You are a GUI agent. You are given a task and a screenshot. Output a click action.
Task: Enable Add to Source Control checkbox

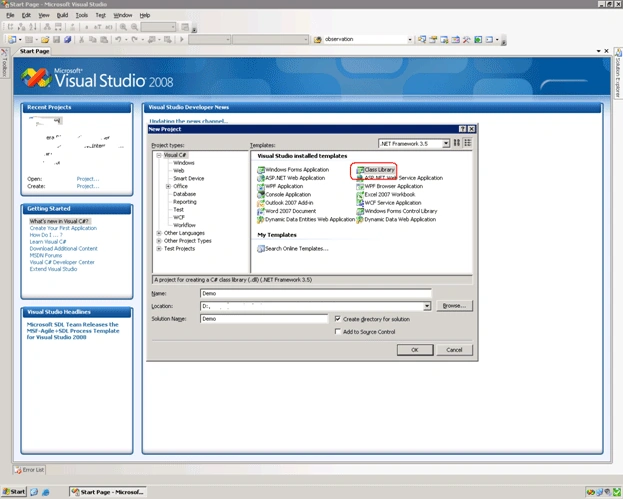pyautogui.click(x=338, y=331)
